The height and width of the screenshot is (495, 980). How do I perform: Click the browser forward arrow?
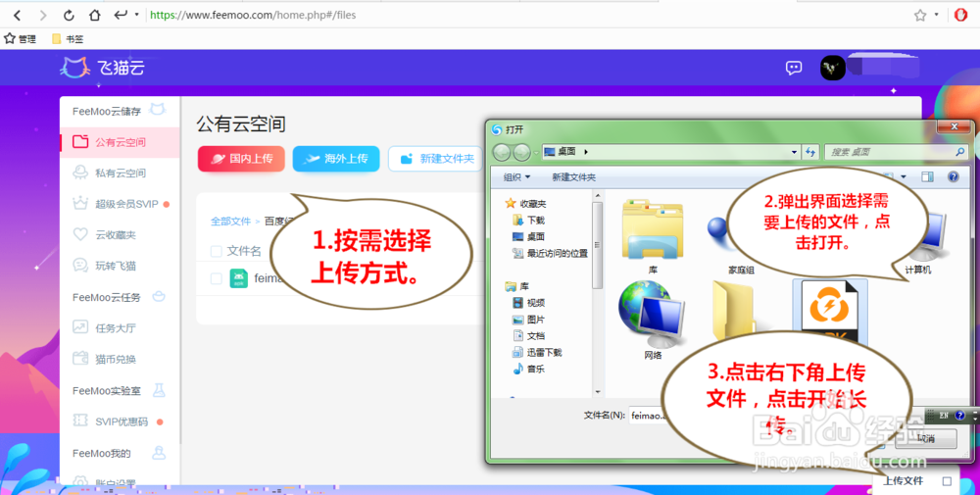42,15
